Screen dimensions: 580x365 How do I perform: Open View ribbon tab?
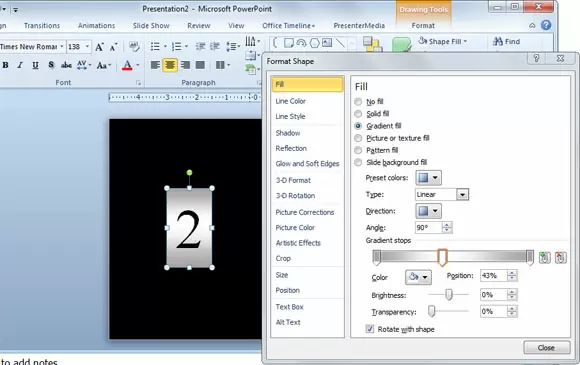click(236, 26)
